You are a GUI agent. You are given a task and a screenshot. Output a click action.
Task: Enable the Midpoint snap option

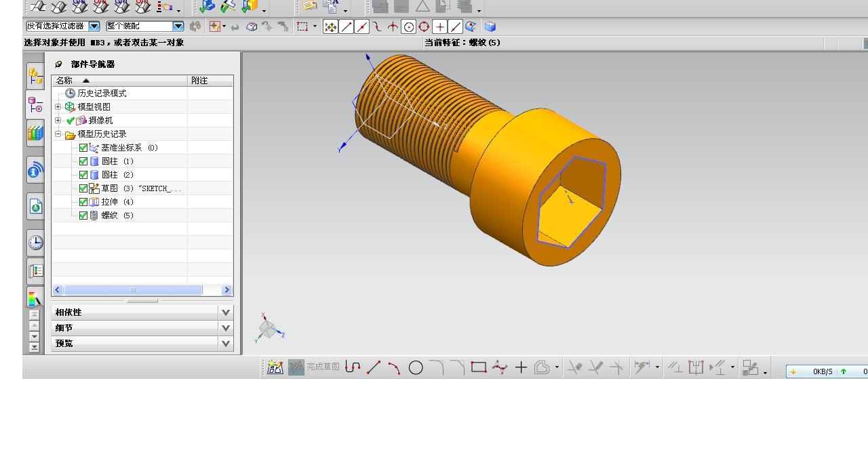point(362,26)
